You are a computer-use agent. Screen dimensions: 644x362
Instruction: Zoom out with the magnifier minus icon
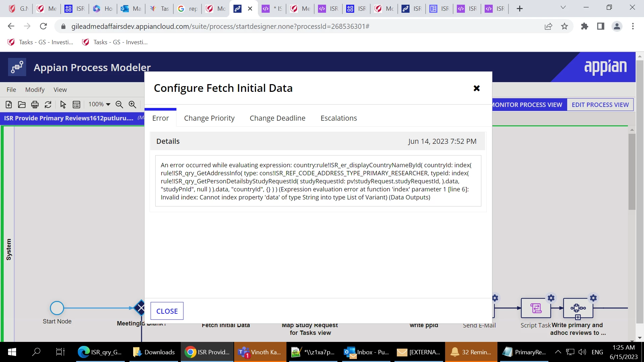tap(119, 105)
